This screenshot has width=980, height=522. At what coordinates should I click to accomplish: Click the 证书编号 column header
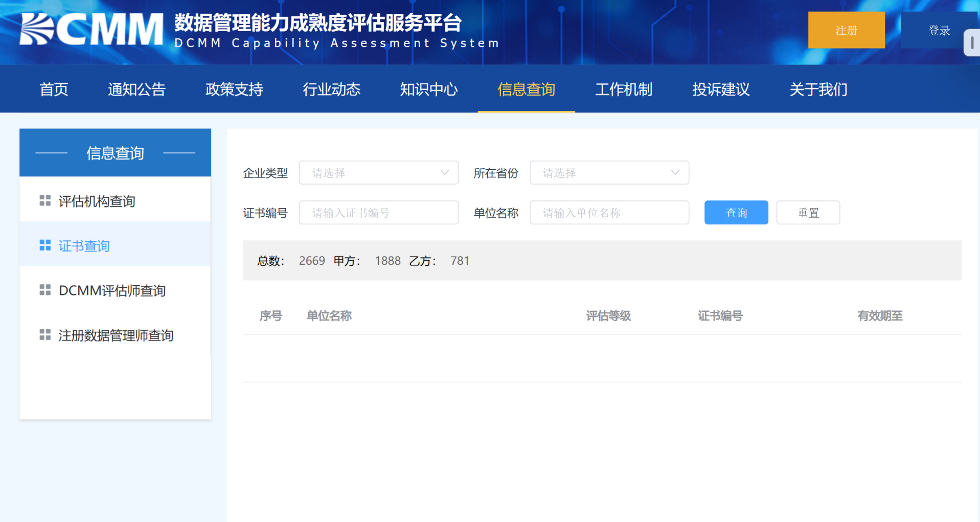(x=720, y=316)
